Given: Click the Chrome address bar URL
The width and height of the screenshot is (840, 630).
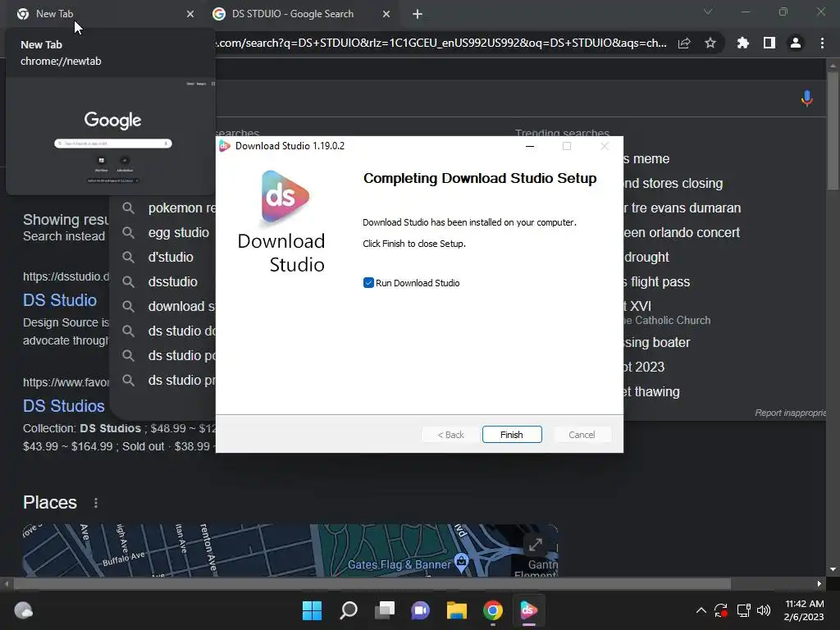Looking at the screenshot, I should 441,43.
